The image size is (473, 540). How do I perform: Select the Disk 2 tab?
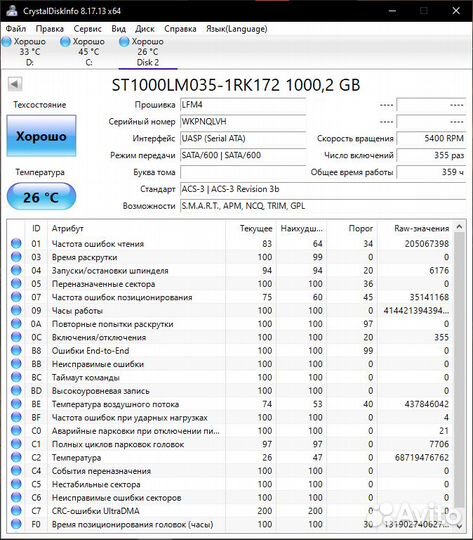[x=147, y=52]
